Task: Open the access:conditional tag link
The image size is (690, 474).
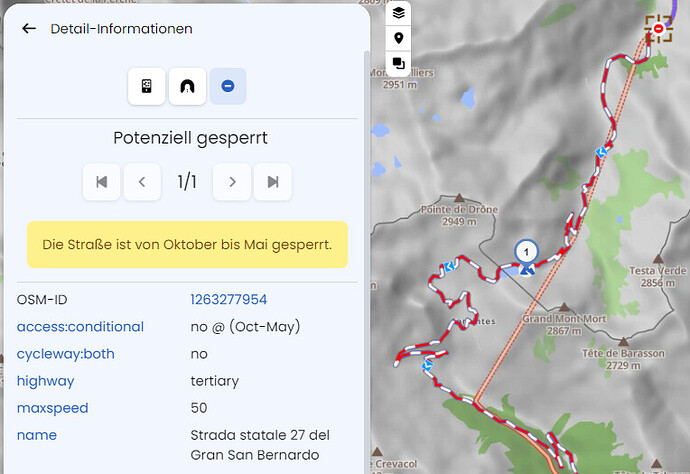Action: [80, 326]
